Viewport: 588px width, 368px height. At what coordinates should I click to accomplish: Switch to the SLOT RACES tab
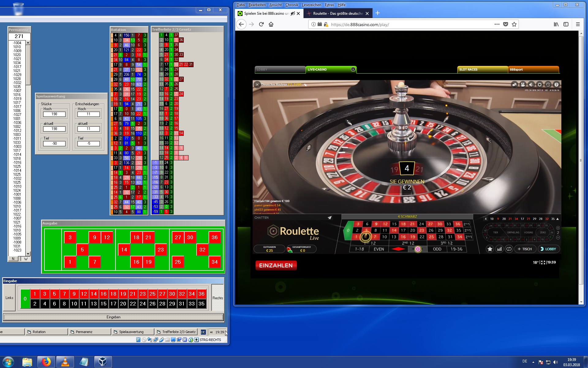[482, 70]
